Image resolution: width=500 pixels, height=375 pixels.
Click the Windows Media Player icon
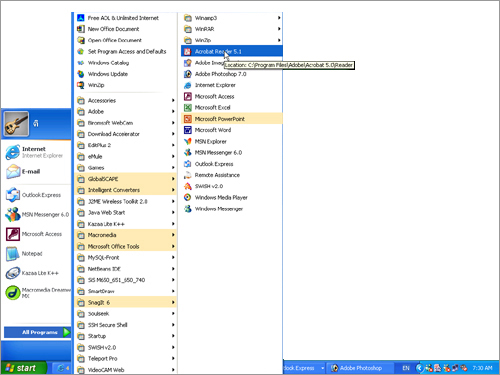pos(188,197)
